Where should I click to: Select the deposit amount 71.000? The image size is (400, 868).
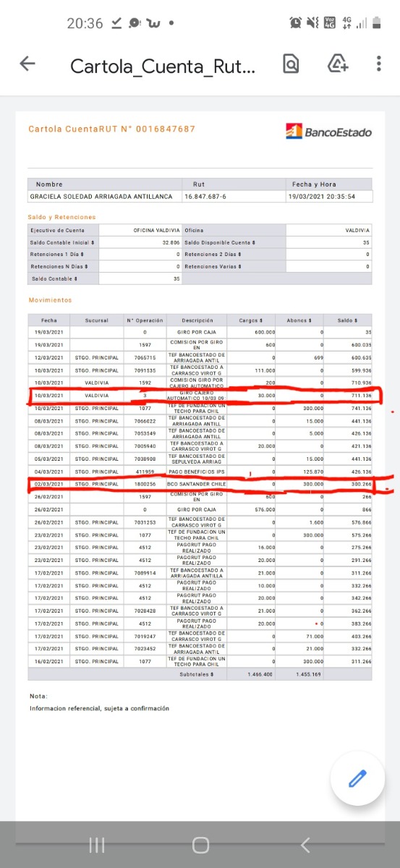coord(314,637)
